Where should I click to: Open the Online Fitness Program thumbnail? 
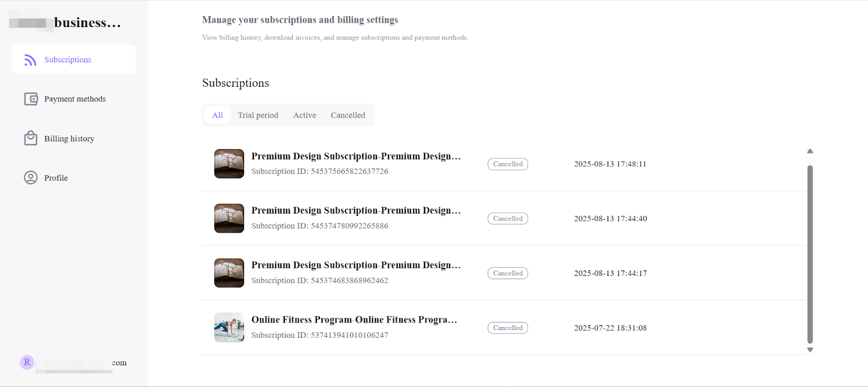[229, 327]
